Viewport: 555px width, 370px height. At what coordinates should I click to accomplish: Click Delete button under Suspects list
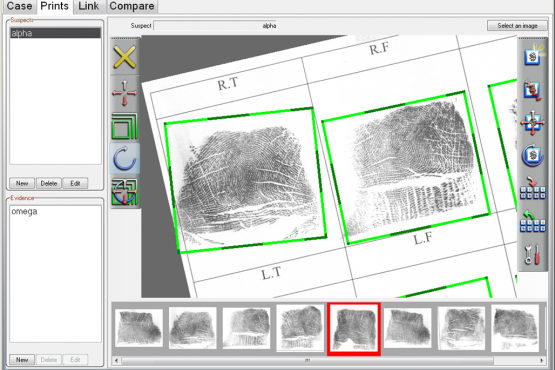pos(49,183)
